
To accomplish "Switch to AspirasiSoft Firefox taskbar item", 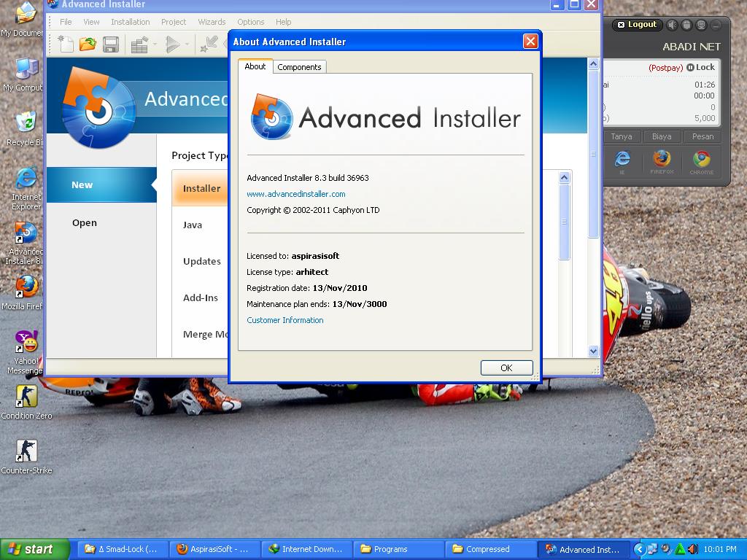I will point(215,549).
